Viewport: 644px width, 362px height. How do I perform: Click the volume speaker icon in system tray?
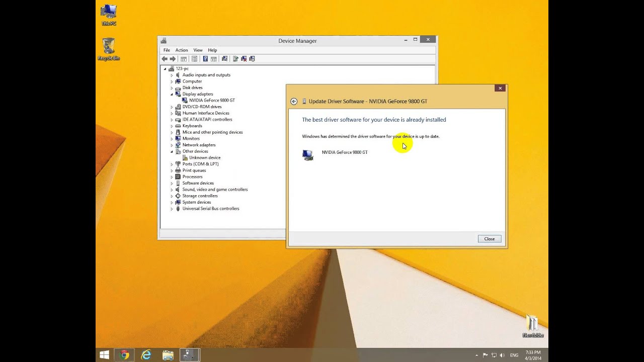pyautogui.click(x=502, y=355)
